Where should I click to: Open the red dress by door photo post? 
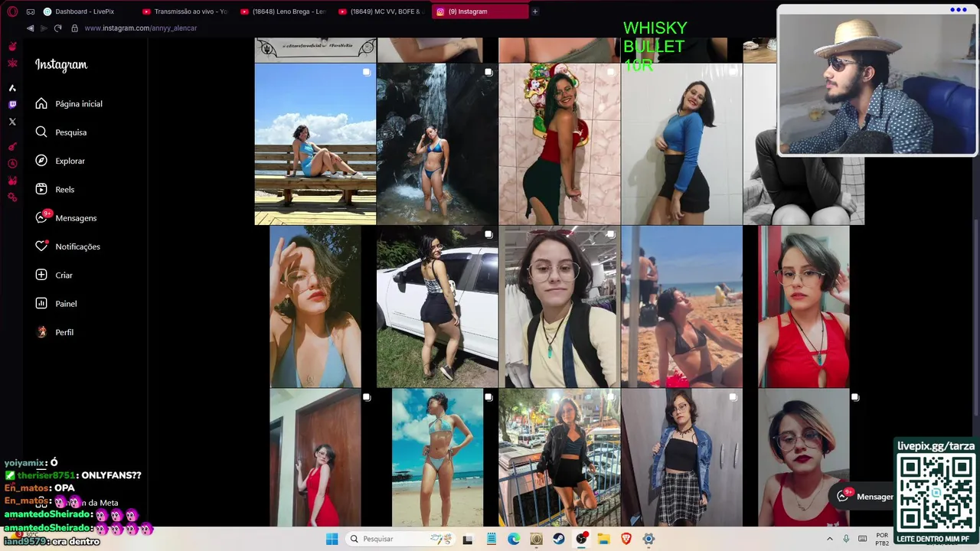[x=315, y=458]
